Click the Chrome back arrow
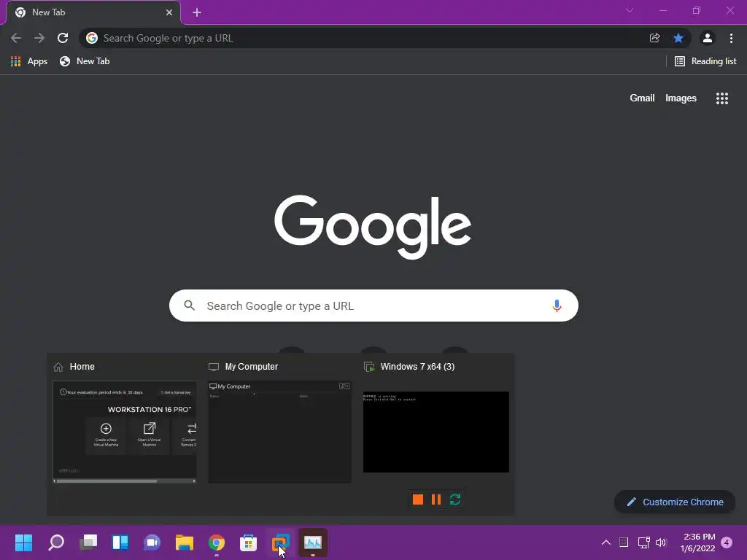 click(x=16, y=38)
